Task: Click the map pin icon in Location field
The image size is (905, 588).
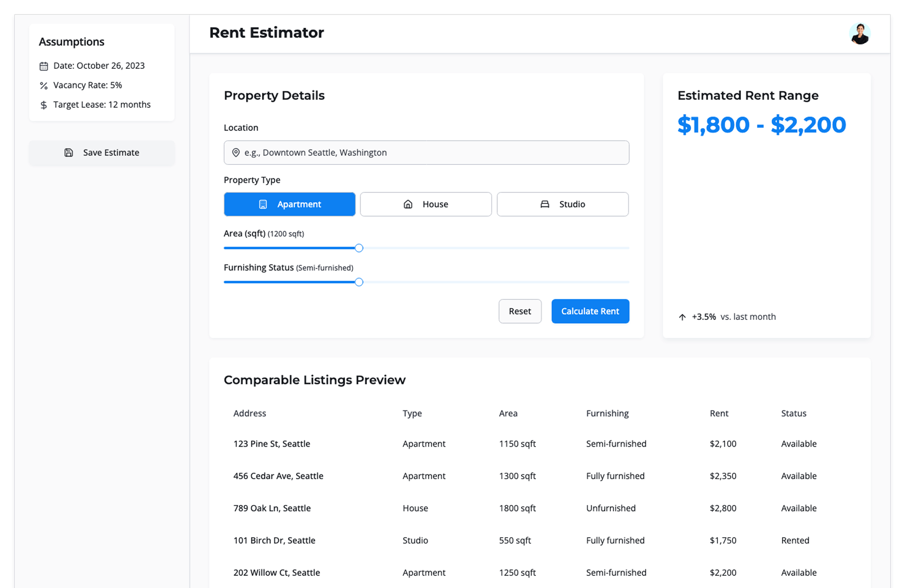Action: pyautogui.click(x=236, y=153)
